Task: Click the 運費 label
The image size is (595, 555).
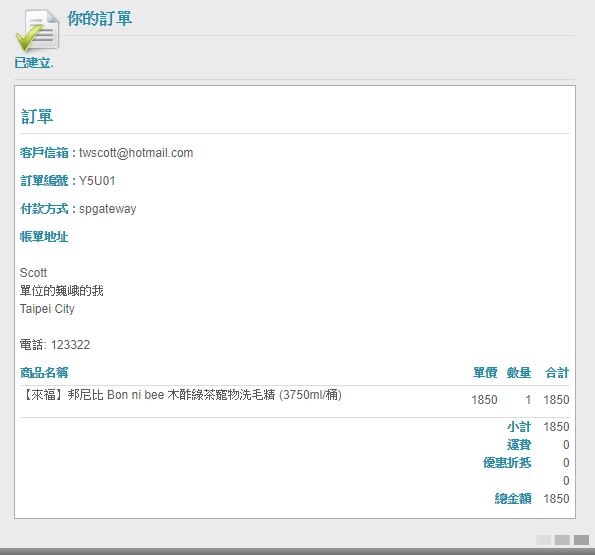Action: point(519,445)
